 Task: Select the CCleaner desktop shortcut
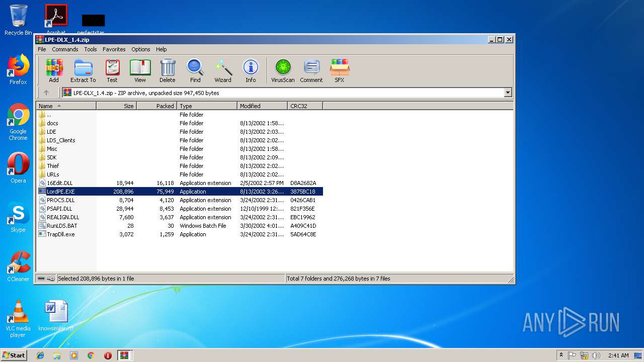coord(18,266)
